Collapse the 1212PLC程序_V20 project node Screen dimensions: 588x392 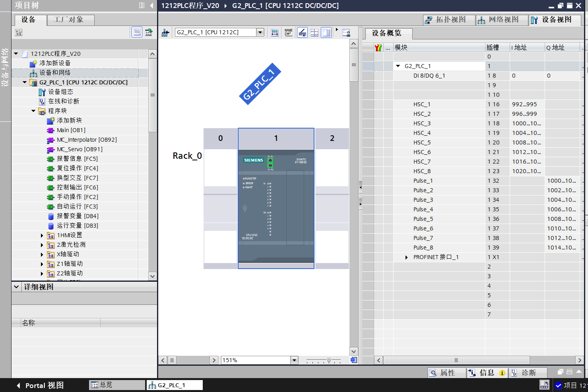16,54
